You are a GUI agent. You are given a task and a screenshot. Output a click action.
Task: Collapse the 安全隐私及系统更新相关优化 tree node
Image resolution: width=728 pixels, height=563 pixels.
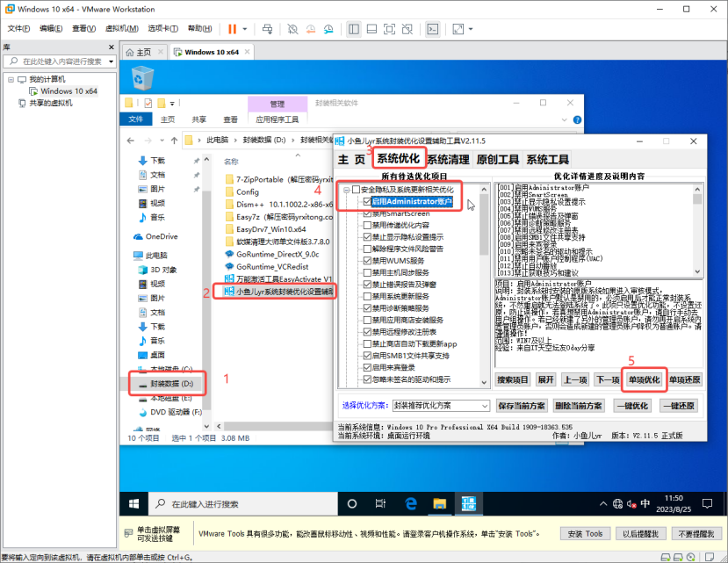tap(346, 190)
